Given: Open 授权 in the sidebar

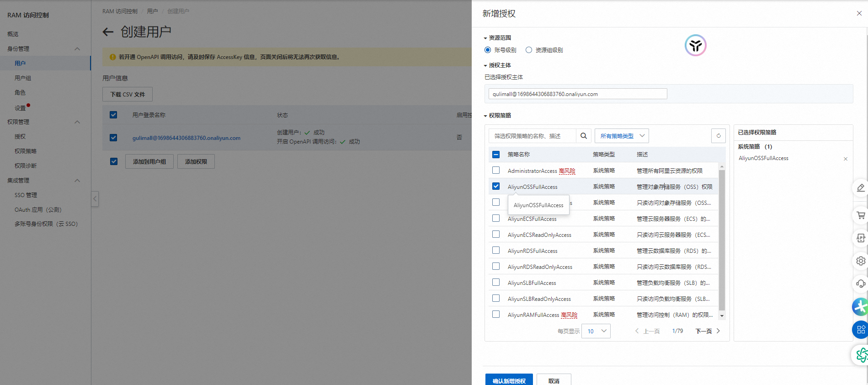Looking at the screenshot, I should (20, 137).
